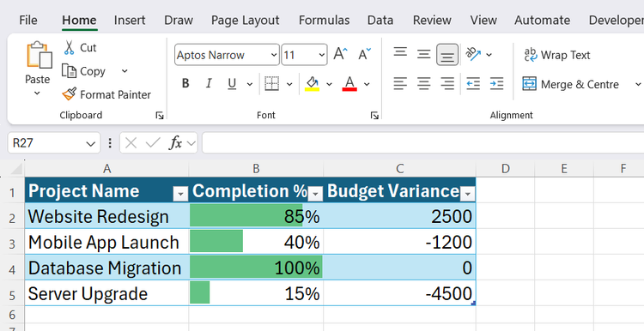Open Paste options dropdown arrow
This screenshot has height=331, width=644.
(37, 93)
